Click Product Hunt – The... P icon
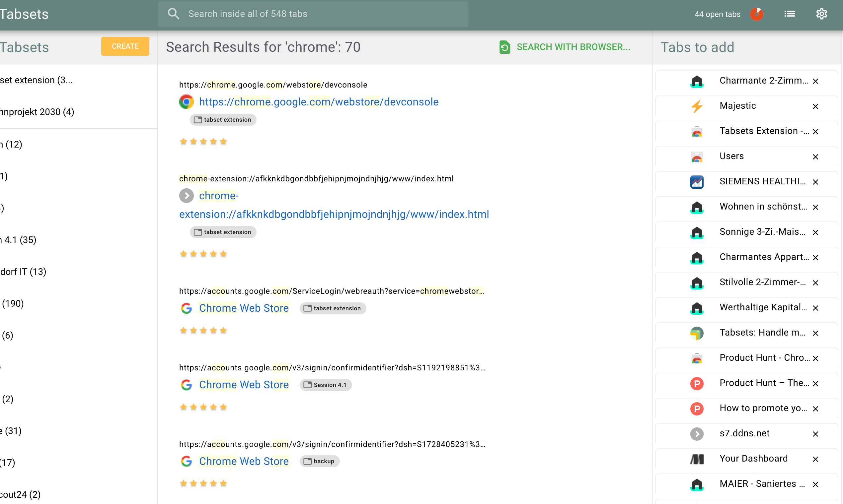The height and width of the screenshot is (504, 843). 697,383
